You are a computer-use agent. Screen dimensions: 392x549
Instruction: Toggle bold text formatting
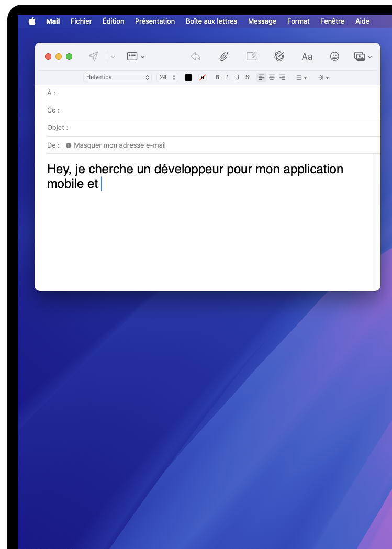click(217, 77)
